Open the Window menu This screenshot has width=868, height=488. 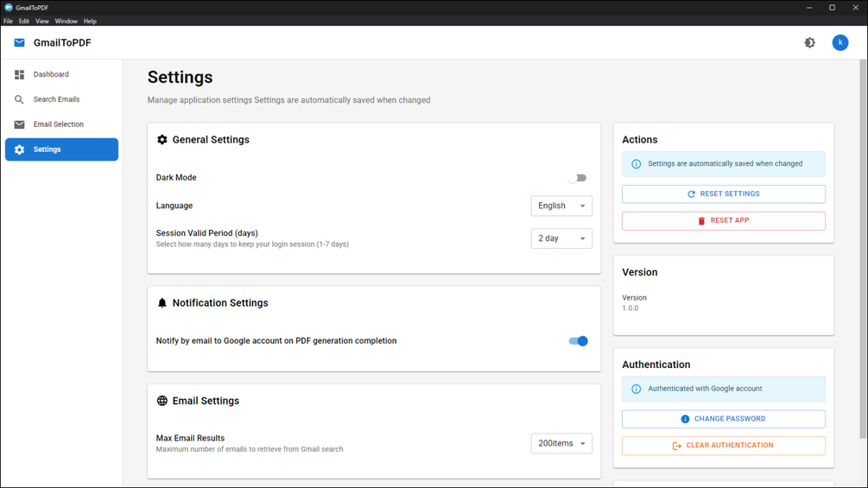(x=66, y=21)
